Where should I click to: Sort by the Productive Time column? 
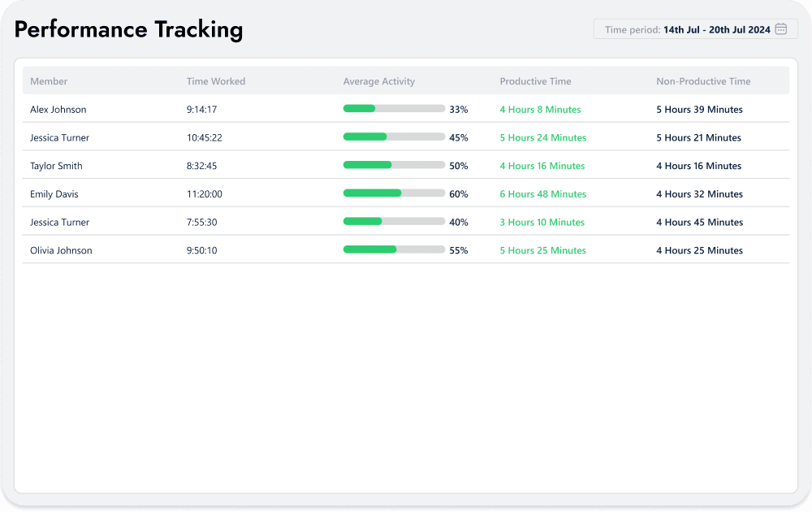[535, 81]
